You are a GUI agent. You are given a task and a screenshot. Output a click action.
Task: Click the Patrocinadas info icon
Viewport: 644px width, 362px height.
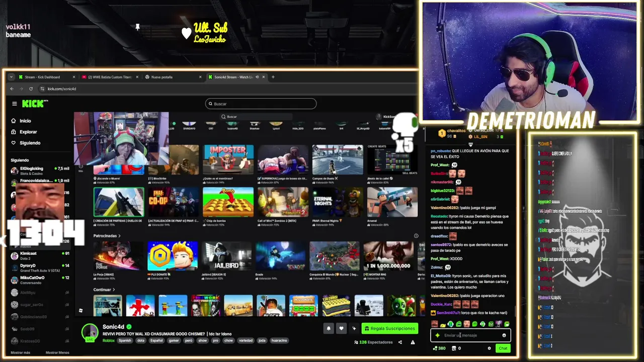coord(416,236)
